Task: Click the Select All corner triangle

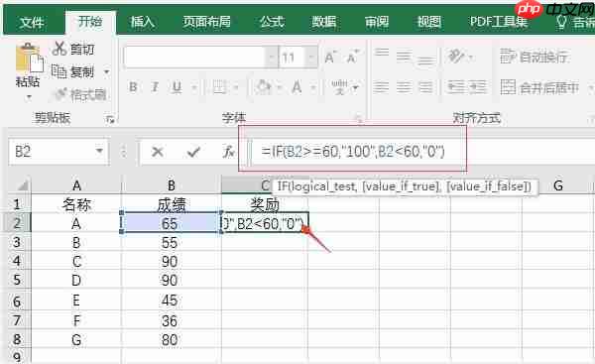Action: click(x=23, y=185)
